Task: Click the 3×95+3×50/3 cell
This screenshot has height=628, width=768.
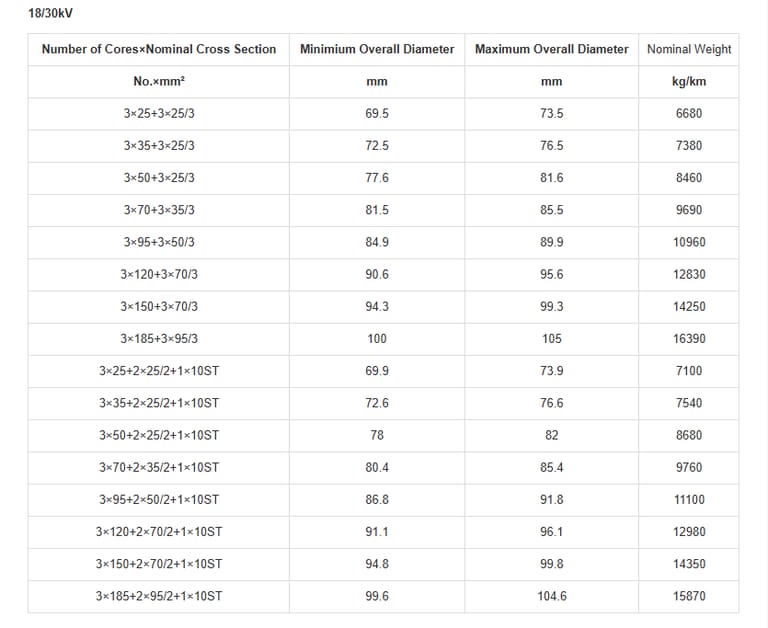Action: [x=159, y=242]
